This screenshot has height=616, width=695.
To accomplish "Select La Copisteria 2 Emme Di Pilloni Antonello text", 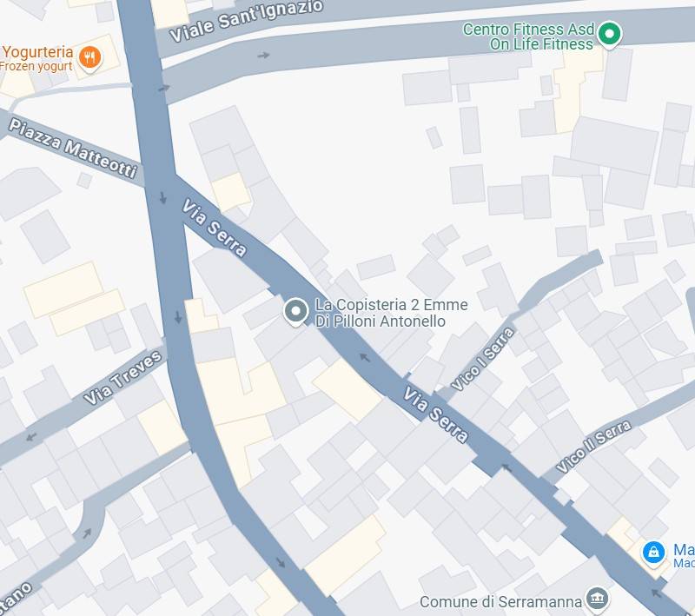I will click(x=391, y=313).
